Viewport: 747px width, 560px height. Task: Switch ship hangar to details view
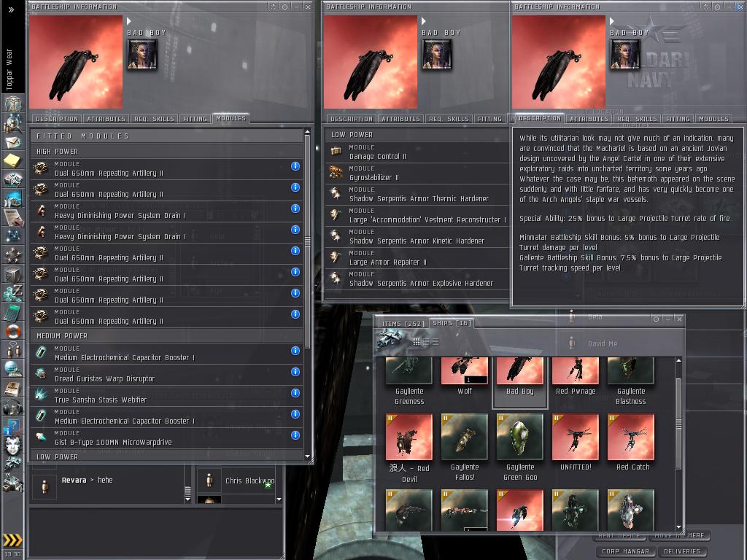[426, 341]
